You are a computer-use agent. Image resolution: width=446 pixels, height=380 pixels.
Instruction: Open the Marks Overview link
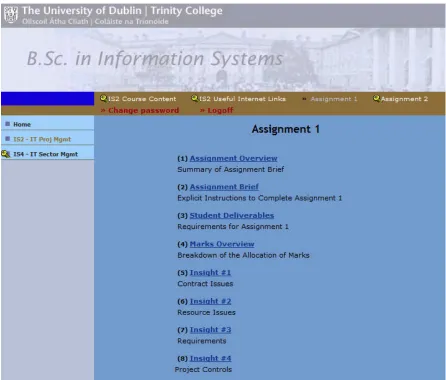(x=222, y=244)
